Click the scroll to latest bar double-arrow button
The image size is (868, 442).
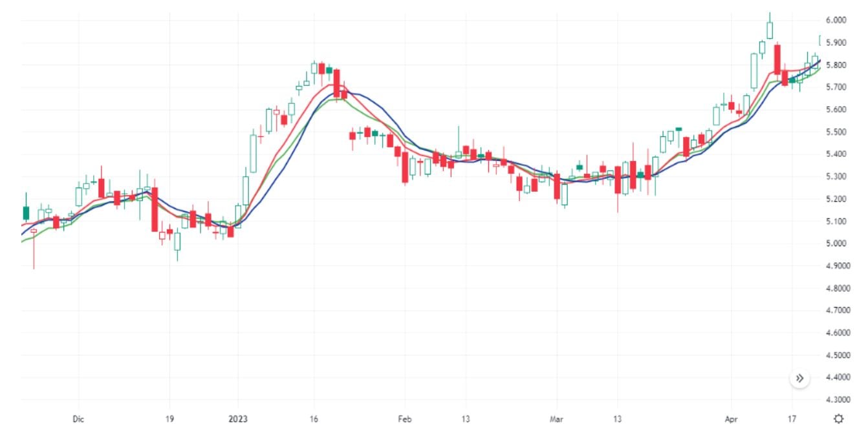(799, 379)
